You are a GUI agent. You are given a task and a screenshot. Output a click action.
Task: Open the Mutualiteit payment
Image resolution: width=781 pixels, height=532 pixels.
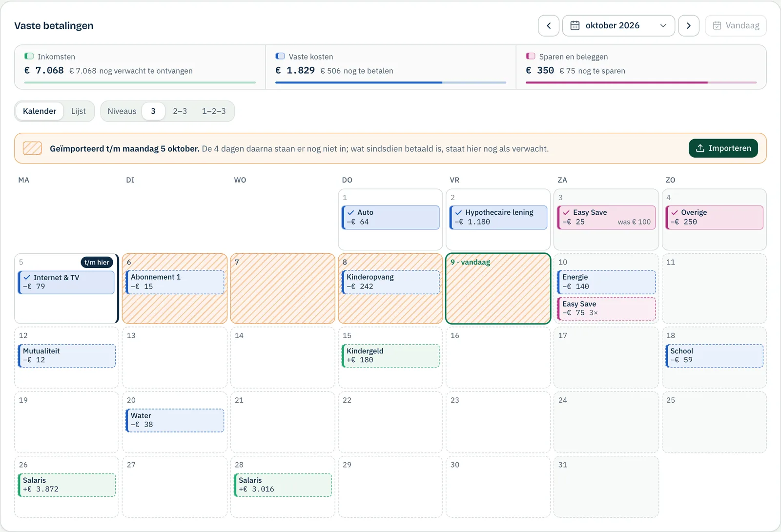click(67, 356)
